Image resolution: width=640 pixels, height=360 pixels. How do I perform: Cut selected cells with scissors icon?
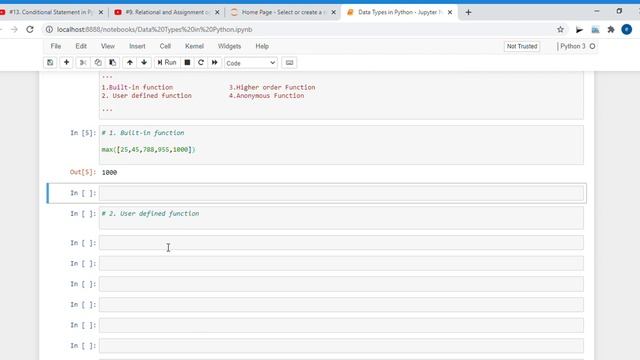(83, 62)
